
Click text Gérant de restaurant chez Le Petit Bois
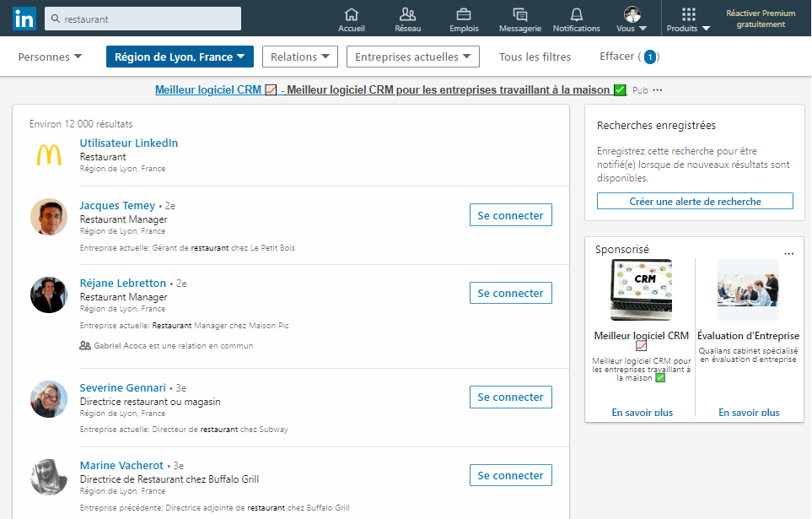(x=223, y=248)
